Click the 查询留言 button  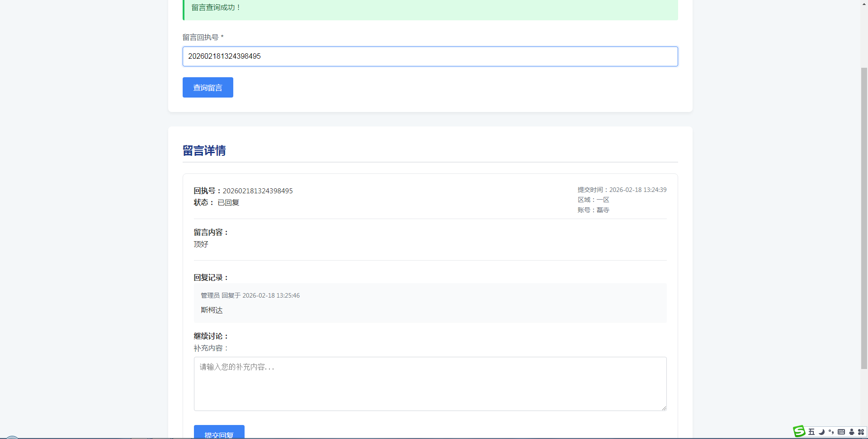[x=208, y=88]
